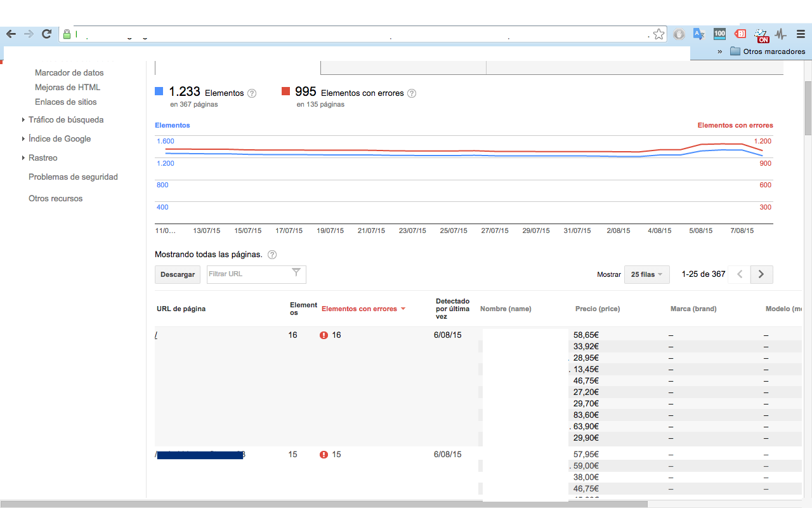Viewport: 812px width, 508px height.
Task: Open Problemas de seguridad in the sidebar
Action: [73, 177]
